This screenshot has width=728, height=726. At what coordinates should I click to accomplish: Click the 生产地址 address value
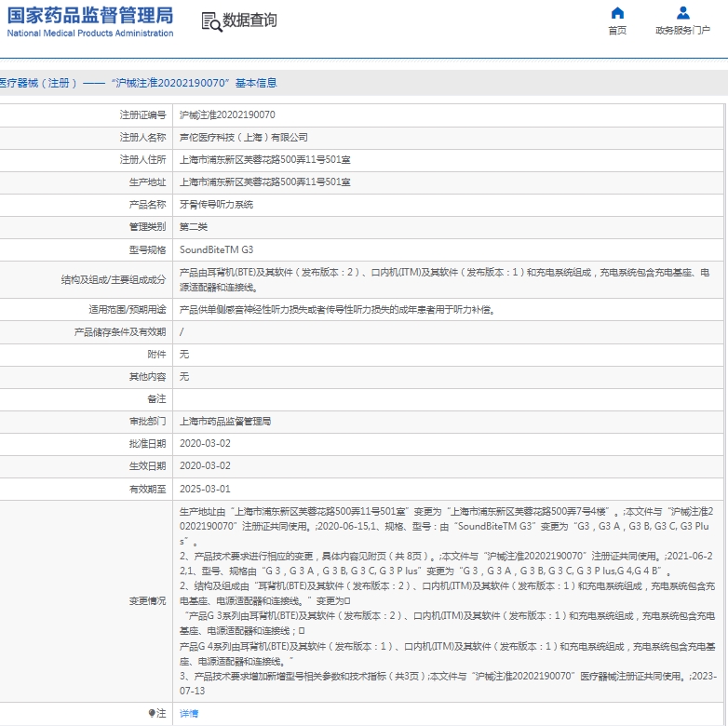[264, 181]
